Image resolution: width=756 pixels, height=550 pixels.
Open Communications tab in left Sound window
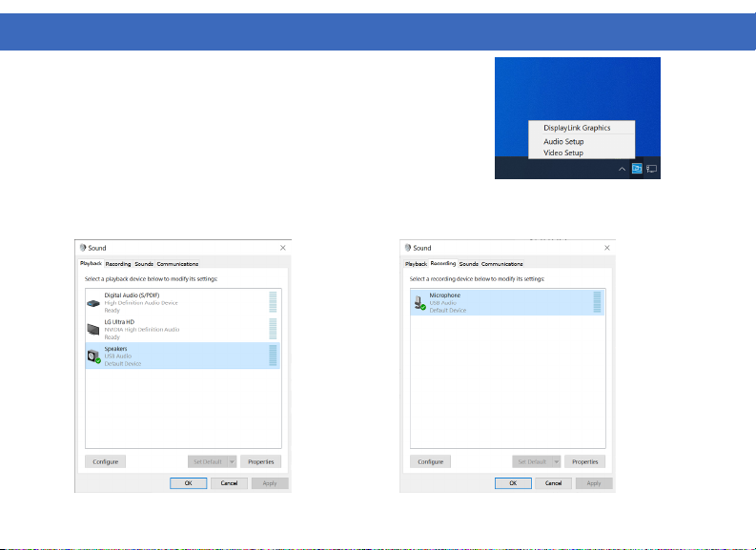[177, 264]
